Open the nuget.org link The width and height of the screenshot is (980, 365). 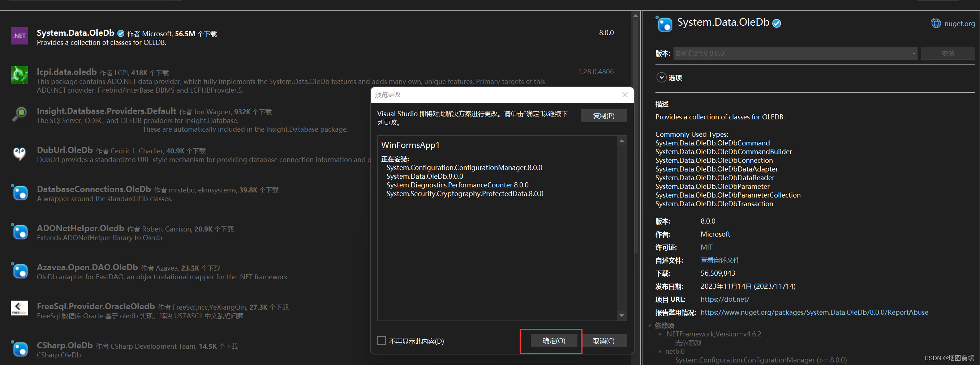pyautogui.click(x=959, y=24)
